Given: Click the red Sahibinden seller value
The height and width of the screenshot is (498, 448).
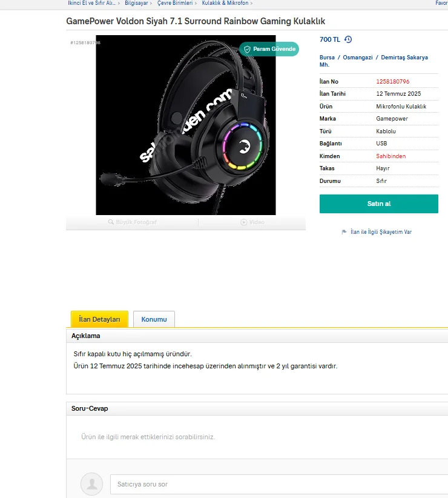Looking at the screenshot, I should click(x=390, y=156).
